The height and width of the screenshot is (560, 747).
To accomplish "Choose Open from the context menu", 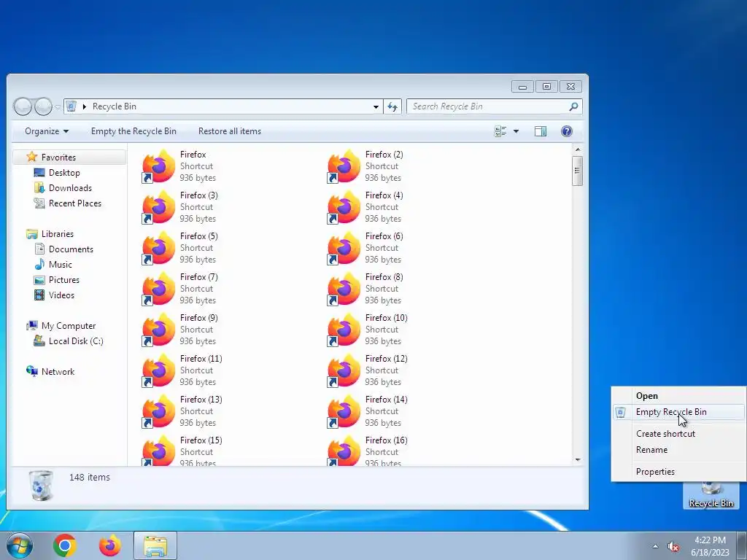I will click(647, 396).
